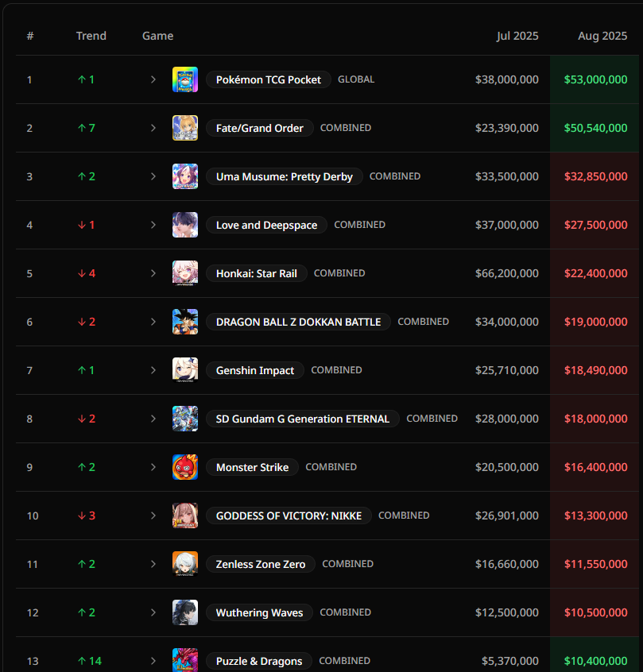The image size is (643, 672).
Task: Click the Game column header
Action: (x=158, y=36)
